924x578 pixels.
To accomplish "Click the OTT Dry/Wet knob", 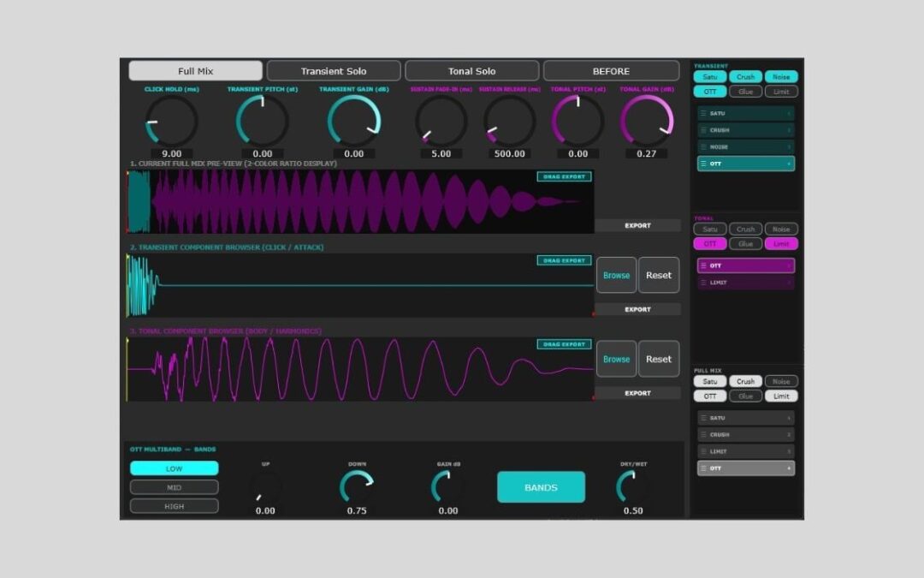I will coord(633,486).
